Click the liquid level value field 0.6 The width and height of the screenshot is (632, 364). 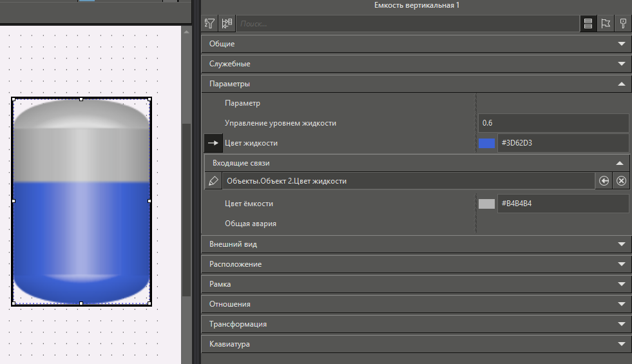553,123
